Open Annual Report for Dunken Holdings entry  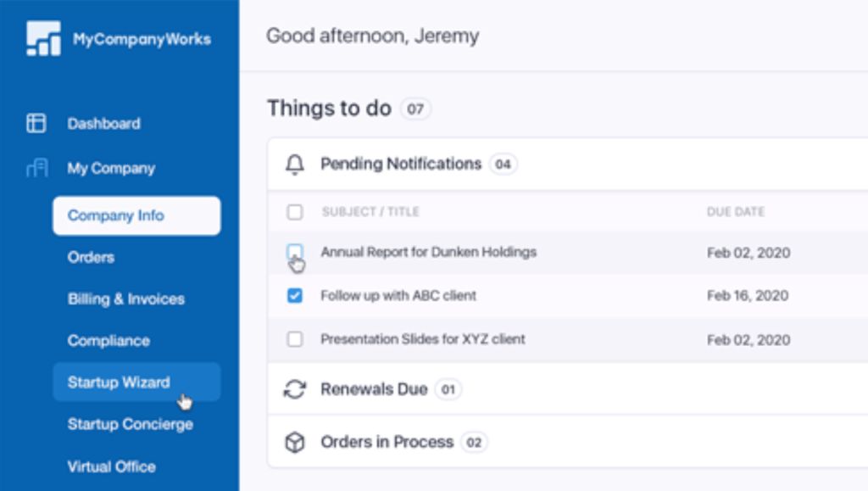[428, 252]
